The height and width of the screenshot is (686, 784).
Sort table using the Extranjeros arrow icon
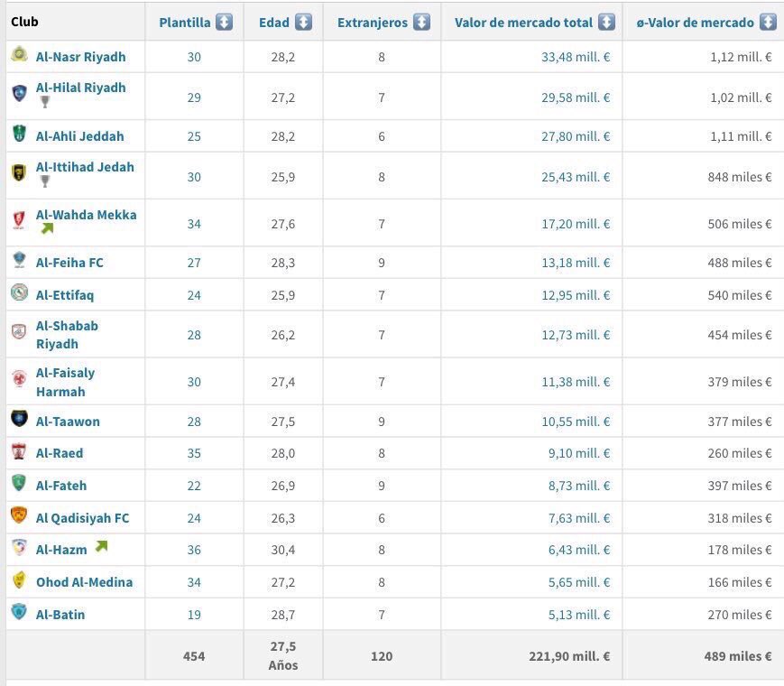421,22
